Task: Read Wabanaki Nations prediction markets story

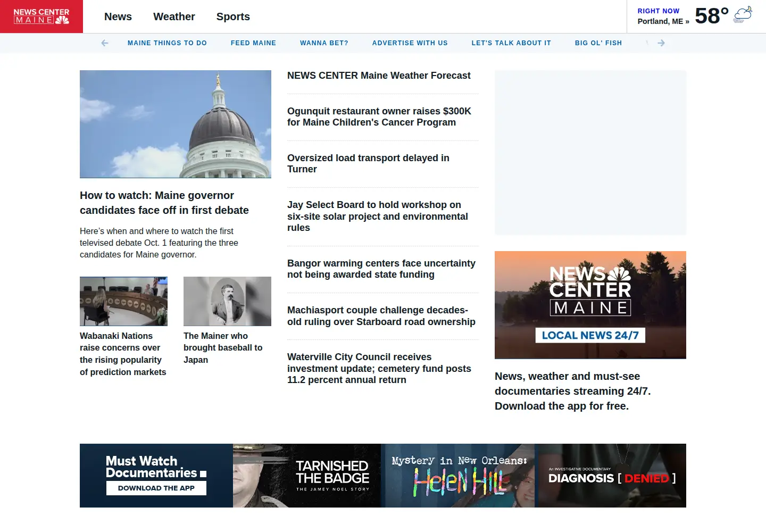Action: [x=123, y=354]
